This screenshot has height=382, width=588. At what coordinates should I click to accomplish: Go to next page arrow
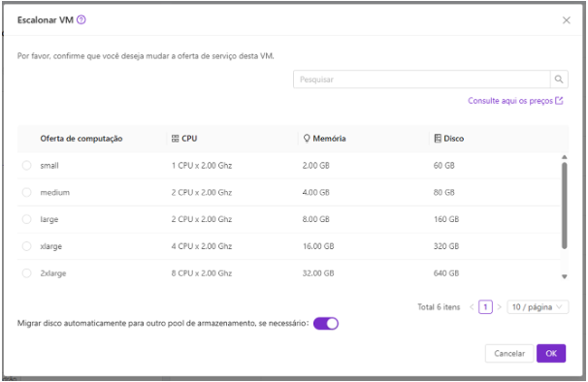499,307
